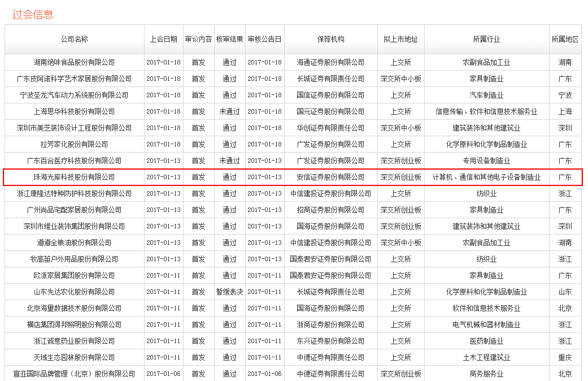This screenshot has height=381, width=588.
Task: Click 东兴证券股份有限公司 sponsor cell
Action: pyautogui.click(x=330, y=341)
